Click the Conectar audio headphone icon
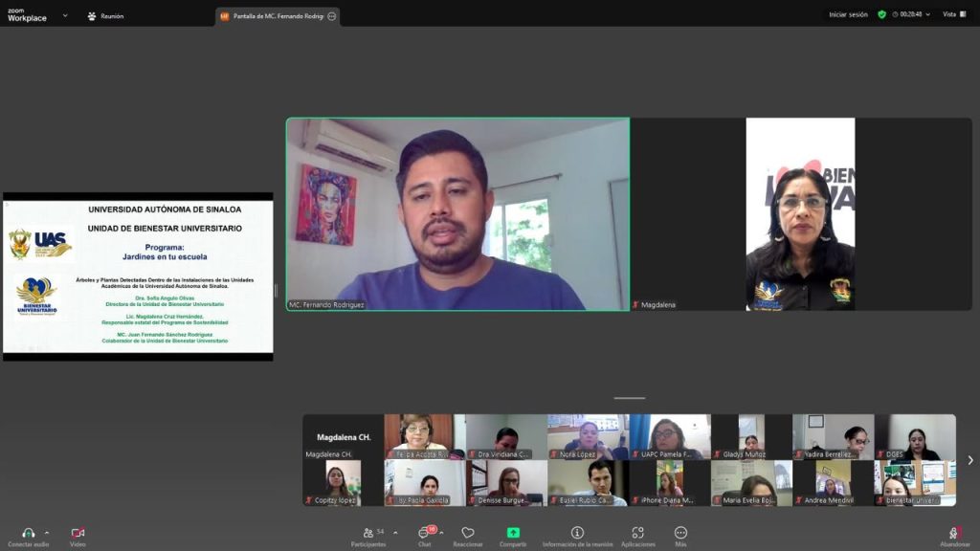980x551 pixels. click(28, 533)
